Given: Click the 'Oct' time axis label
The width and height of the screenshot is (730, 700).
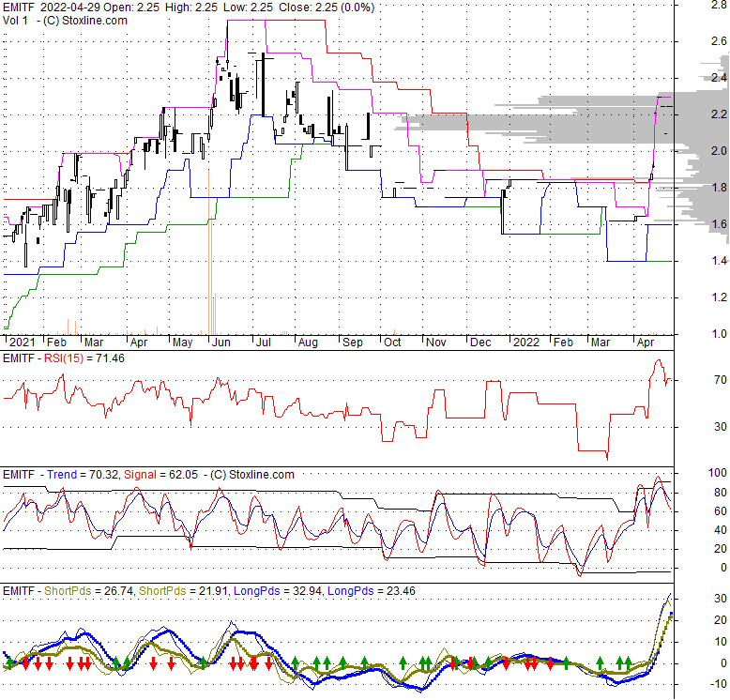Looking at the screenshot, I should coord(392,342).
